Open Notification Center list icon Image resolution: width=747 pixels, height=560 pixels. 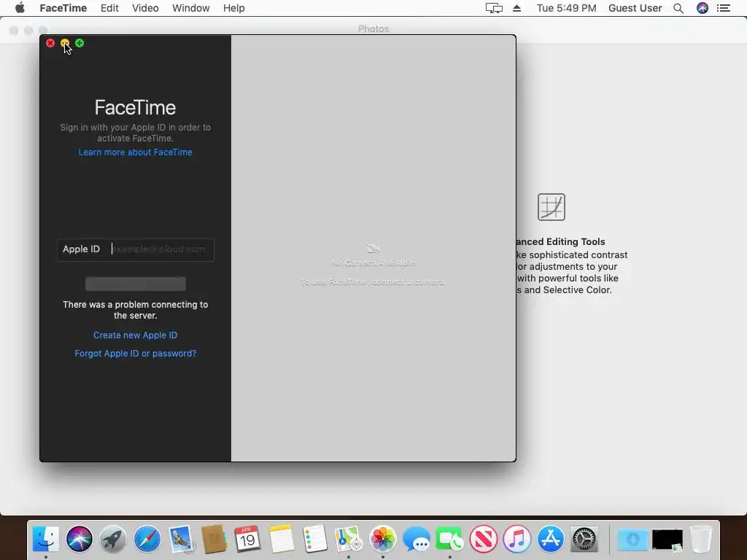(723, 8)
